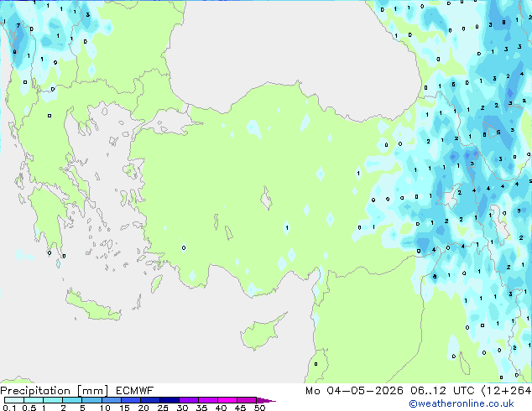Click the 0.5–1 mm legend color swatch
Screen dimensions: 532x411
(34, 400)
